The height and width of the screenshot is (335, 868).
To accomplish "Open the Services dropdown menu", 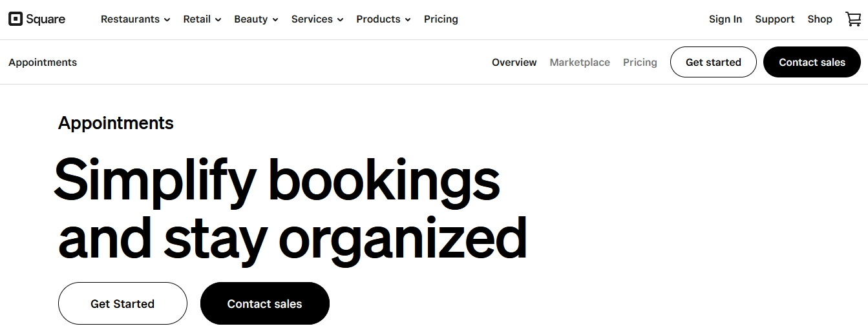I will pos(317,19).
